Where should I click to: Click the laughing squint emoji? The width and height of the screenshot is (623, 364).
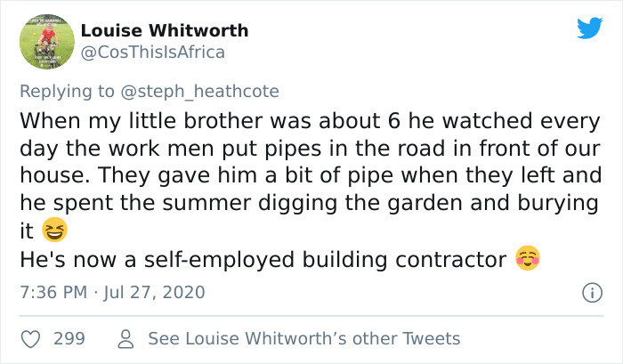(x=55, y=231)
